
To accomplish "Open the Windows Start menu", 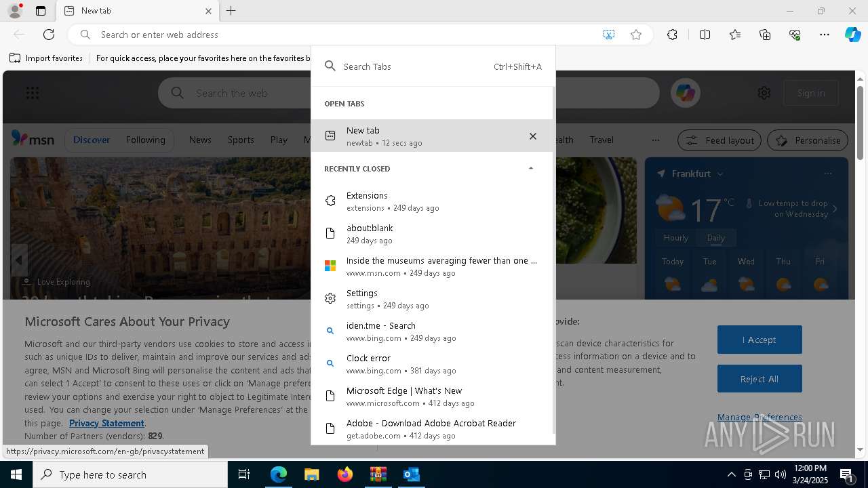I will point(16,474).
